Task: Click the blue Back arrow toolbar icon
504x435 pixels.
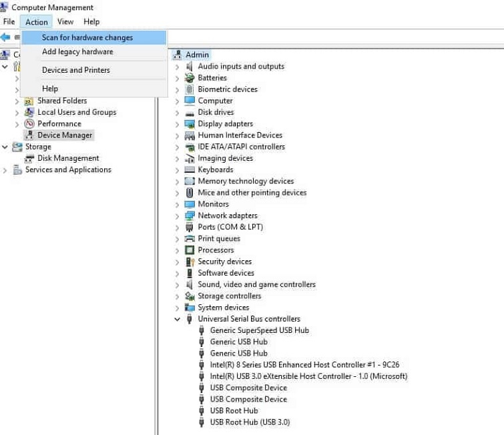Action: 5,37
